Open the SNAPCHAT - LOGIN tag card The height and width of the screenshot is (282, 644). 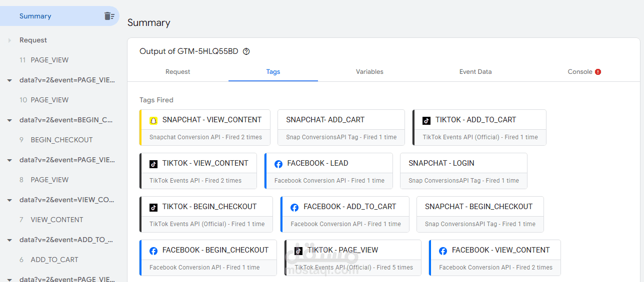coord(463,171)
